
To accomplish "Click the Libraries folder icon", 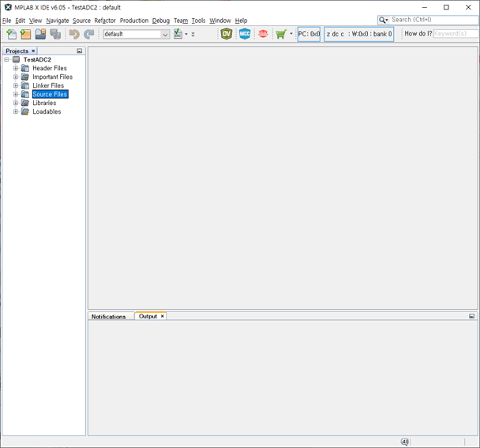I will pos(25,103).
